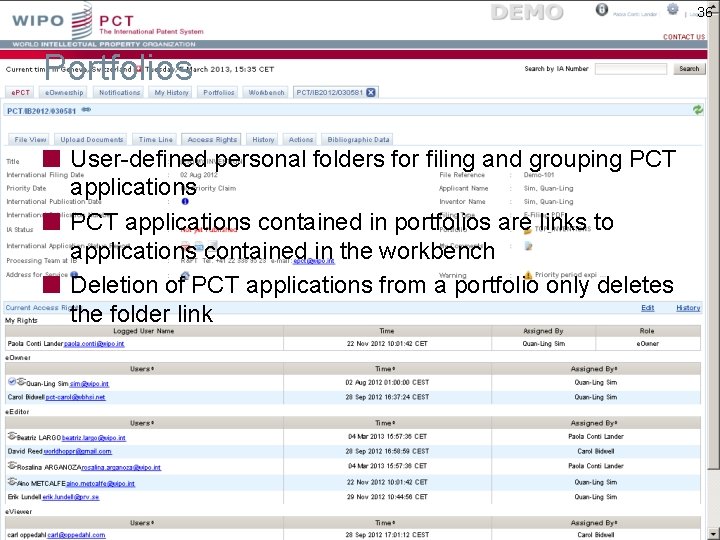
Task: Select the Upload Documents tab
Action: pos(92,139)
